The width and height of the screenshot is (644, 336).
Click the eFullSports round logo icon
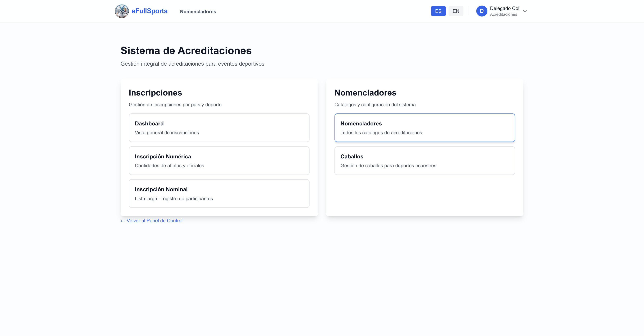(122, 11)
